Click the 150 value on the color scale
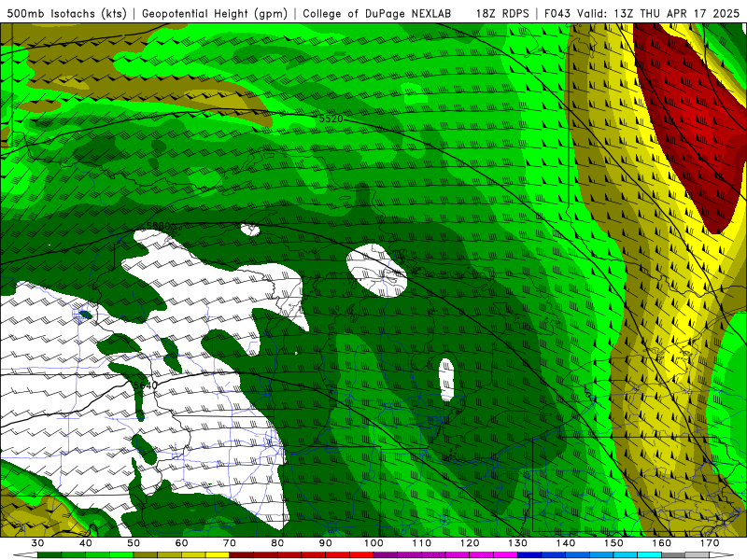 coord(613,543)
